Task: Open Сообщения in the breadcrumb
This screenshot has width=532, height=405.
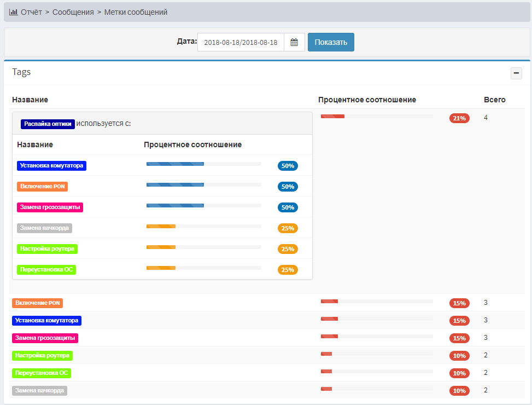Action: [x=73, y=12]
